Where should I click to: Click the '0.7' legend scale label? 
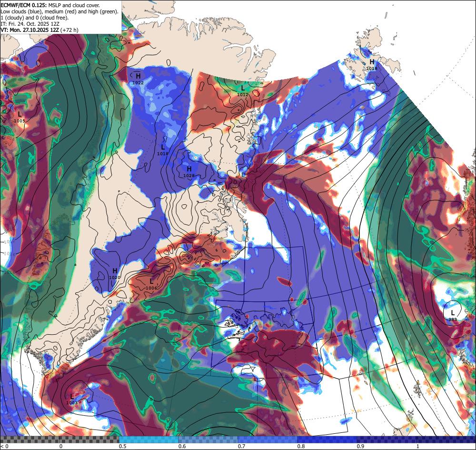(x=242, y=446)
